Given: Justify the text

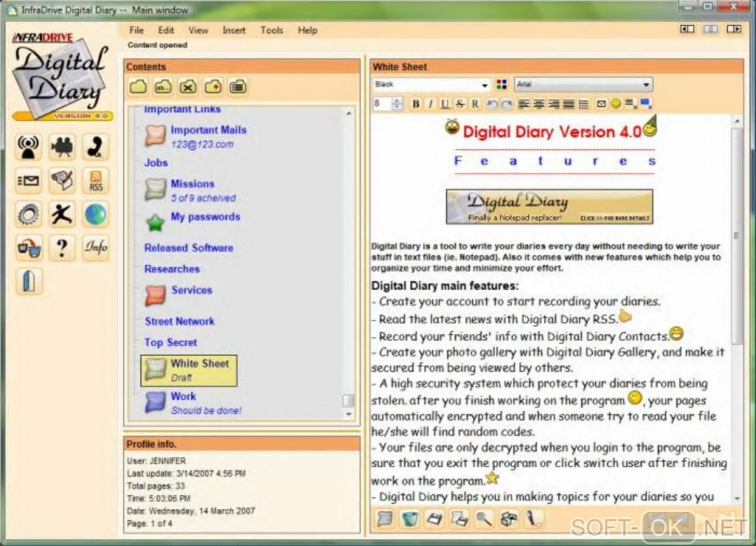Looking at the screenshot, I should click(569, 104).
